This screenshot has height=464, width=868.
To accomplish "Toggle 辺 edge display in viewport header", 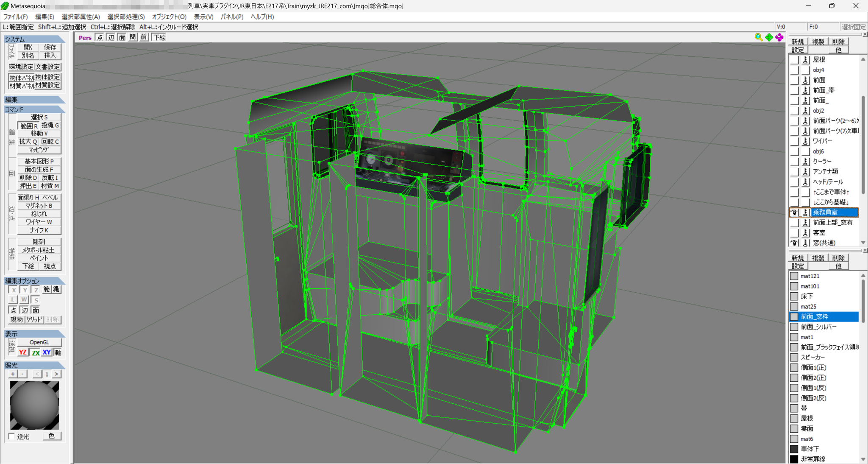I will point(111,37).
